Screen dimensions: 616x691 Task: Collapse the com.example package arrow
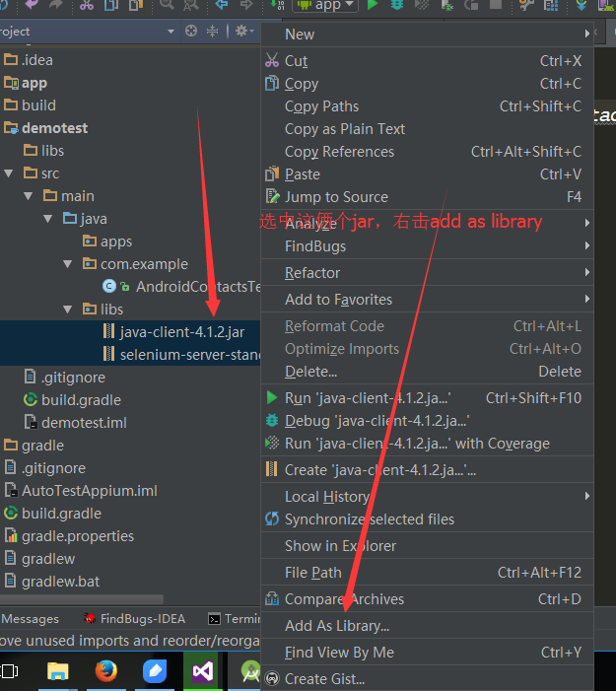[67, 264]
